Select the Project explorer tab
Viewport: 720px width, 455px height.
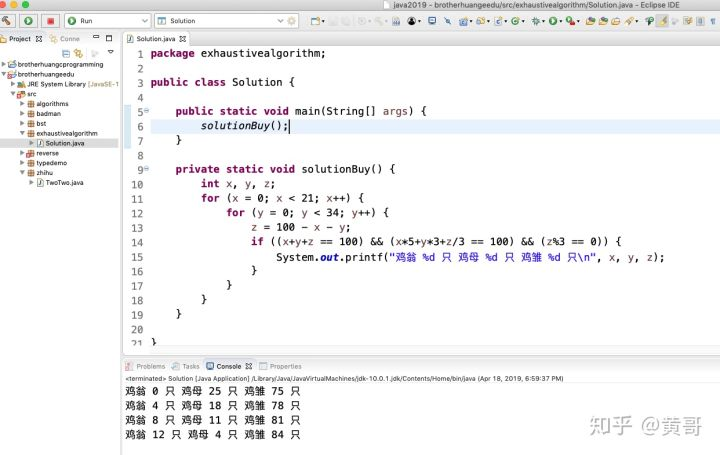click(x=21, y=39)
